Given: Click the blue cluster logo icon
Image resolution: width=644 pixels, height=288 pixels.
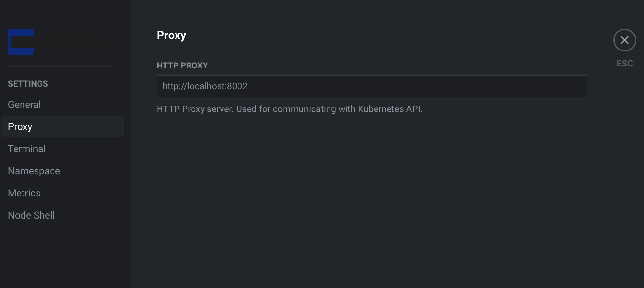Looking at the screenshot, I should (x=21, y=42).
